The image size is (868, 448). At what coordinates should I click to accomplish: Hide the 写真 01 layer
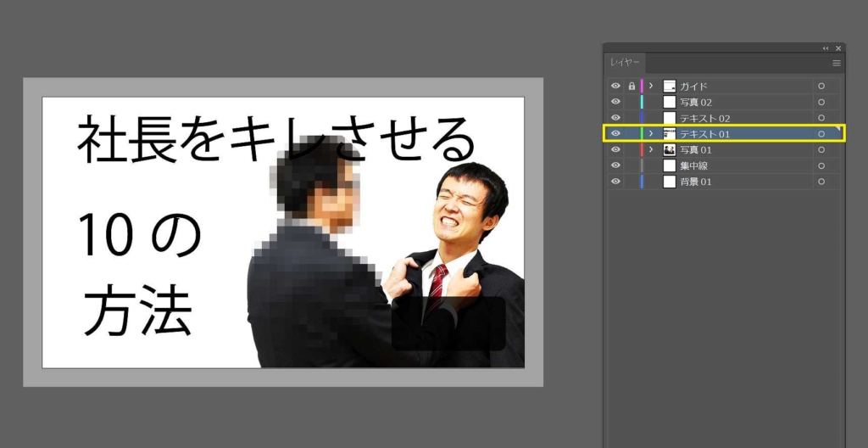[x=615, y=149]
